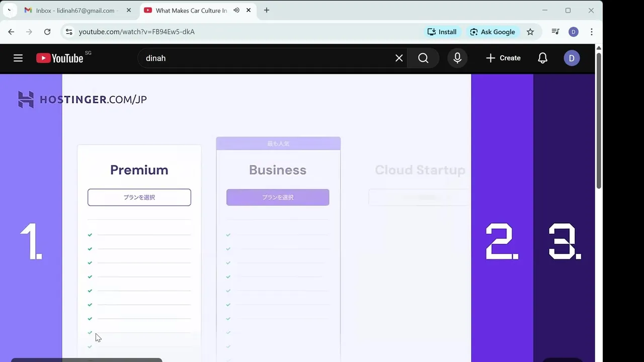This screenshot has height=362, width=644.
Task: Click scrollbar up arrow
Action: pos(599,48)
